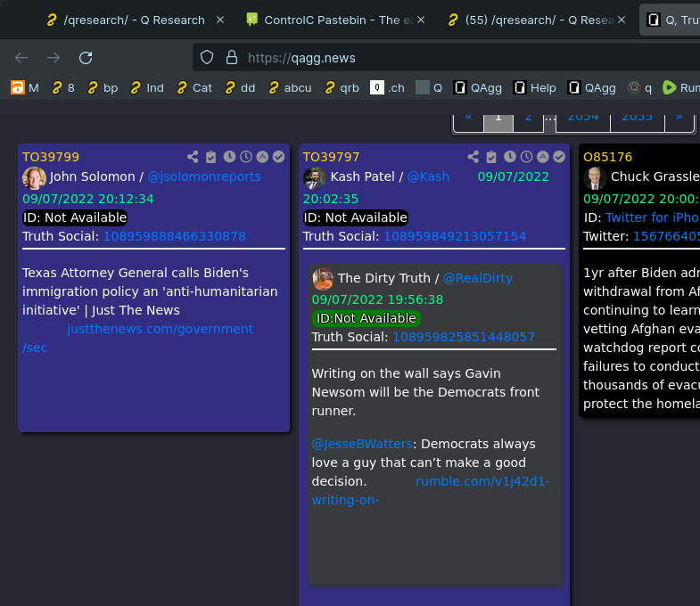Toggle check-circle mark on John Solomon post

point(278,157)
